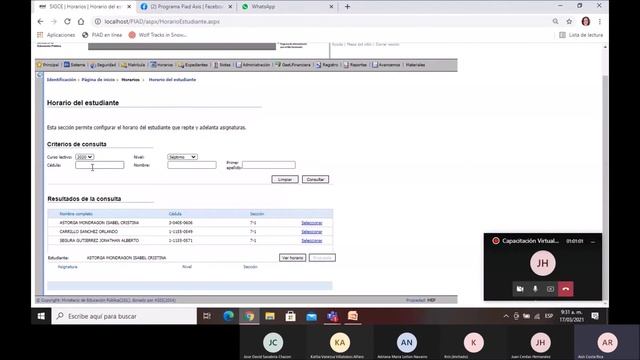
Task: Click share screen in Teams call window
Action: (550, 289)
